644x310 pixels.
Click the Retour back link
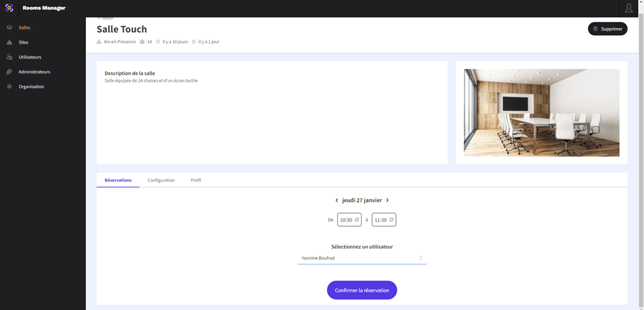[105, 18]
